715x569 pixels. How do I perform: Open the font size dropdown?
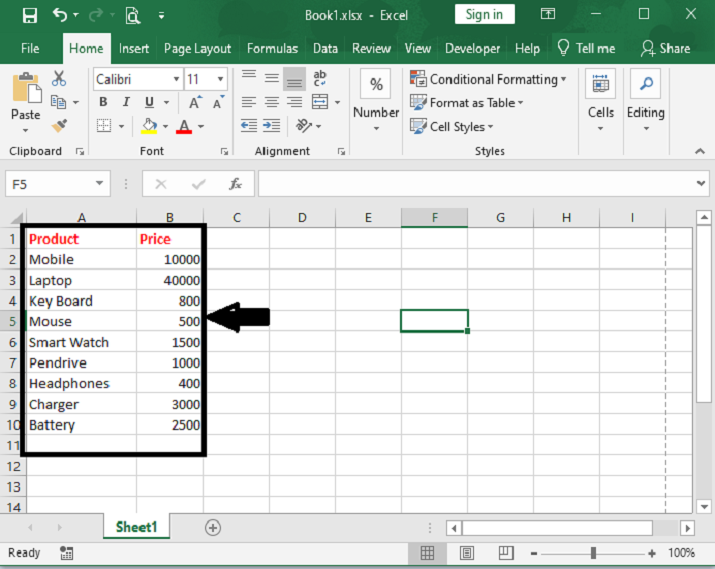pos(220,79)
